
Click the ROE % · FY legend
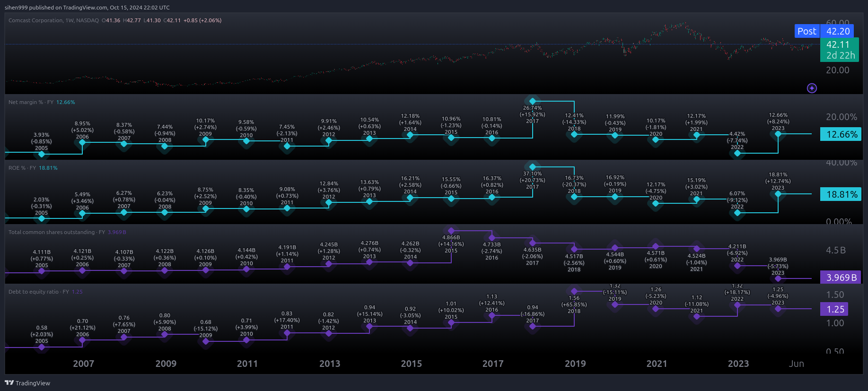(x=33, y=168)
